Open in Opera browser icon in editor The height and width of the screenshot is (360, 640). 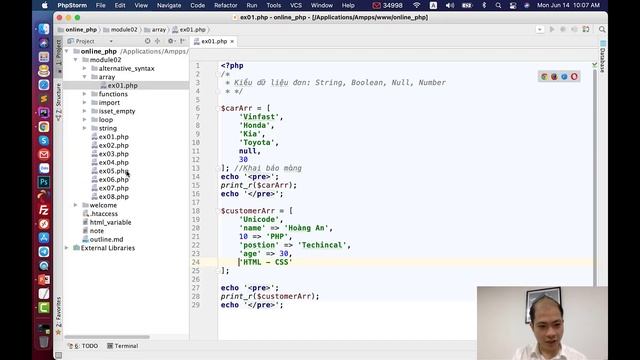point(574,77)
